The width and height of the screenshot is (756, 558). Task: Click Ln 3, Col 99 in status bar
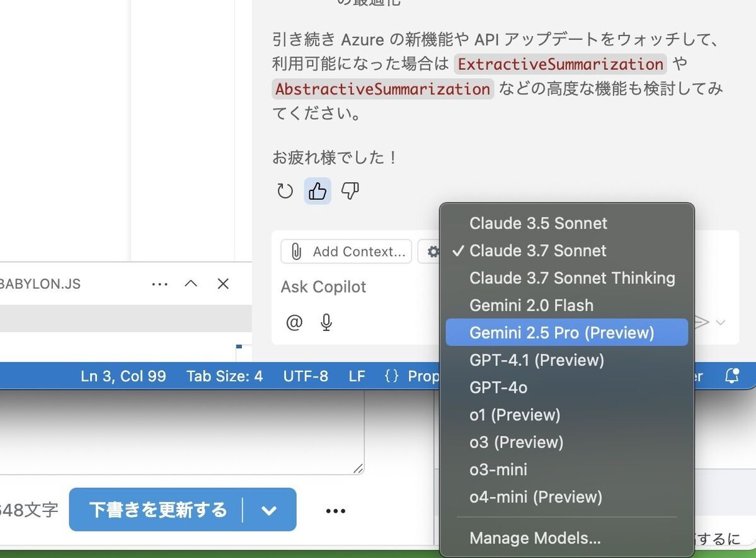pyautogui.click(x=123, y=376)
